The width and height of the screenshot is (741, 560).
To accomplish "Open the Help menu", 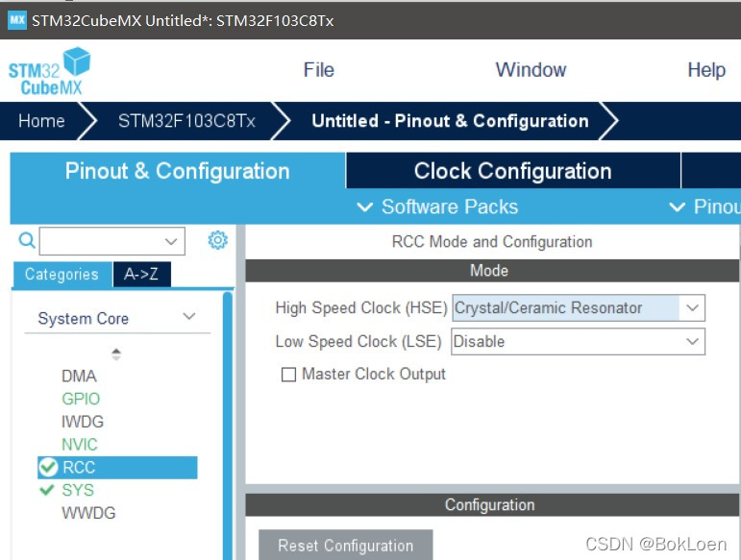I will 706,70.
